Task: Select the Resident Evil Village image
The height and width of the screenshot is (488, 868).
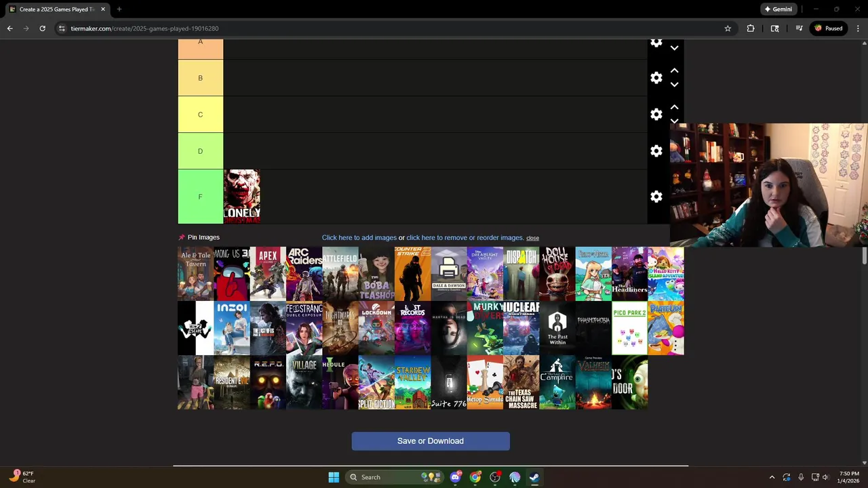Action: [x=304, y=382]
